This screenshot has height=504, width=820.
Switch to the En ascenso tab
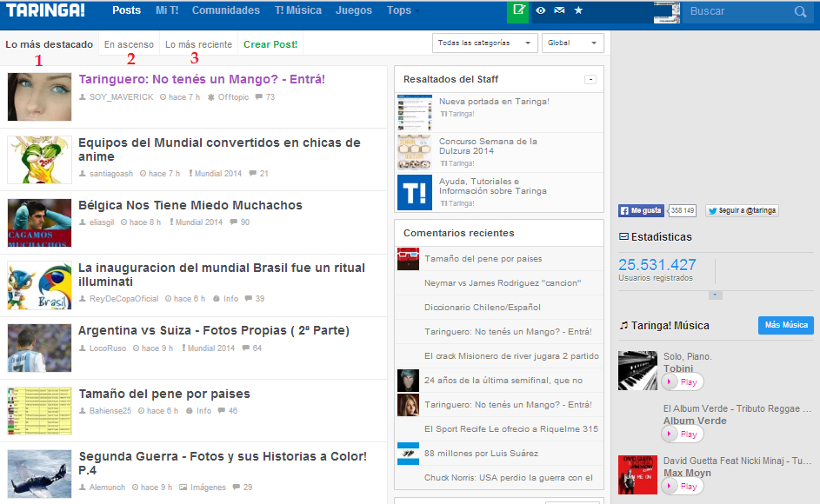point(129,44)
